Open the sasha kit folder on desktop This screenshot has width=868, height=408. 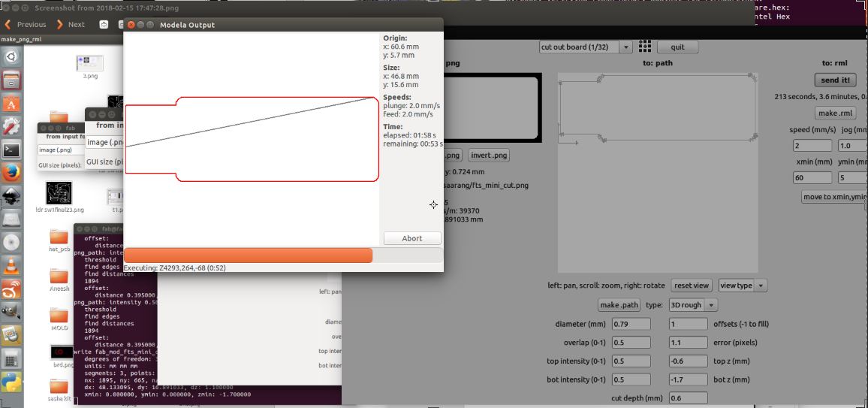click(59, 386)
